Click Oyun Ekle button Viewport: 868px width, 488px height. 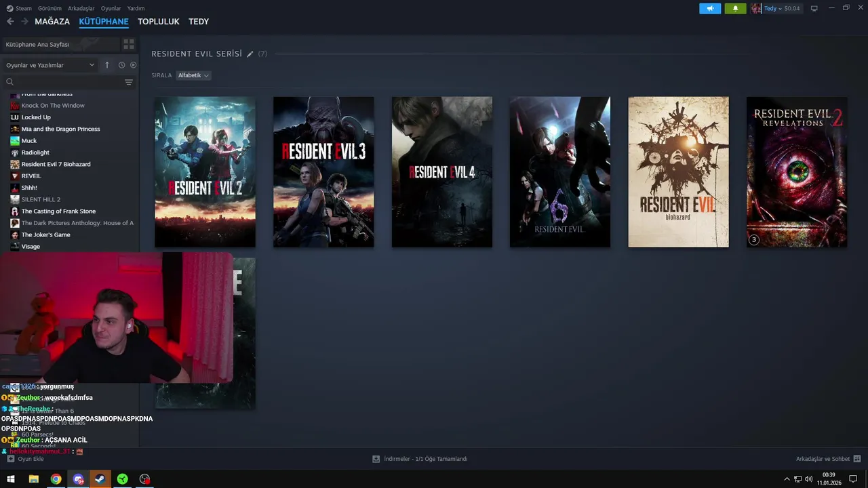(25, 459)
